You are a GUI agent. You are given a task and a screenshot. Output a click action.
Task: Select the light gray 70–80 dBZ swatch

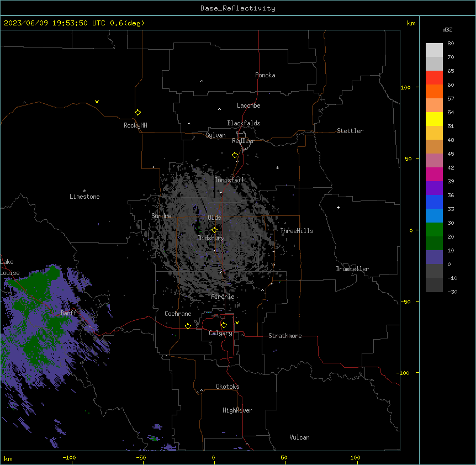[x=434, y=50]
